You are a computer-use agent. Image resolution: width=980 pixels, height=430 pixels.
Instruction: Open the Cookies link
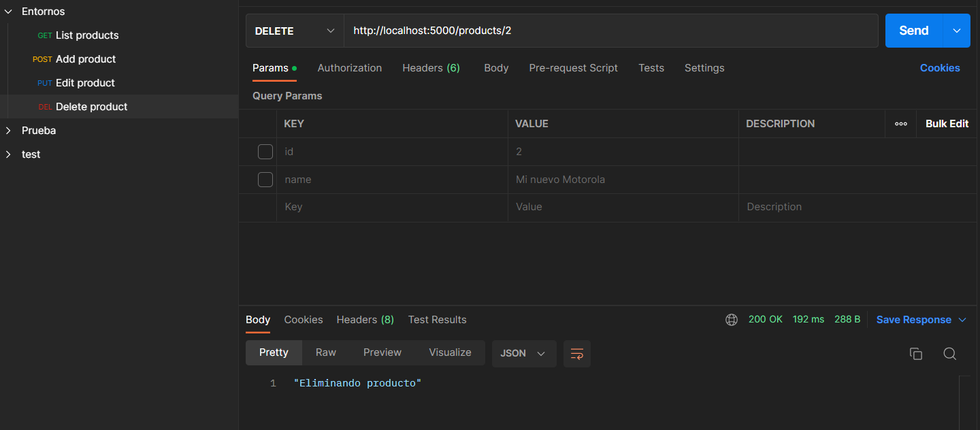[940, 68]
